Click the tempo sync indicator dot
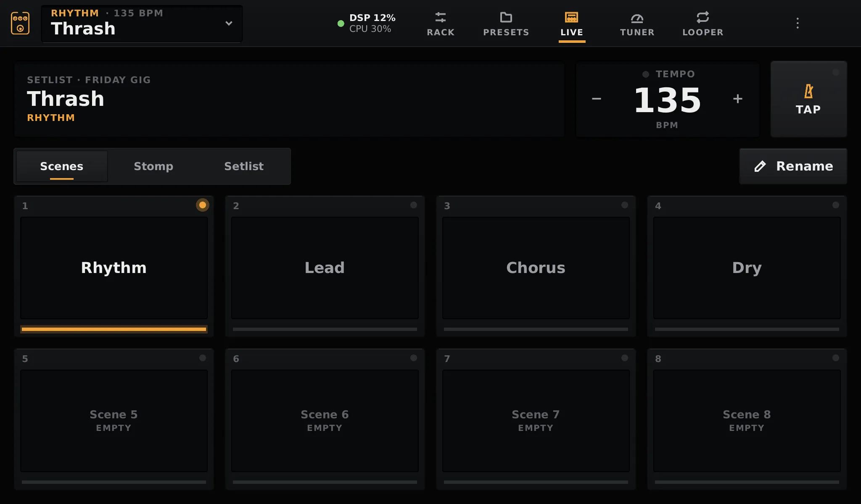This screenshot has height=504, width=861. click(x=646, y=74)
